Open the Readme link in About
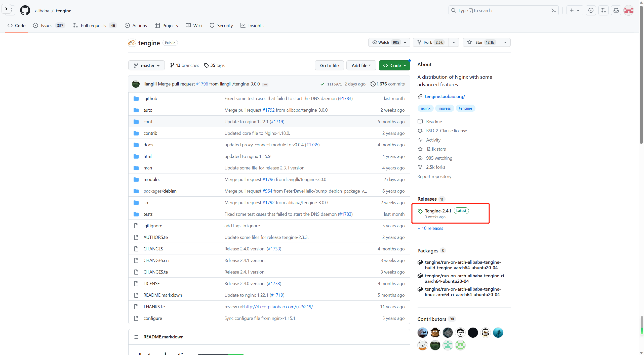 click(434, 122)
